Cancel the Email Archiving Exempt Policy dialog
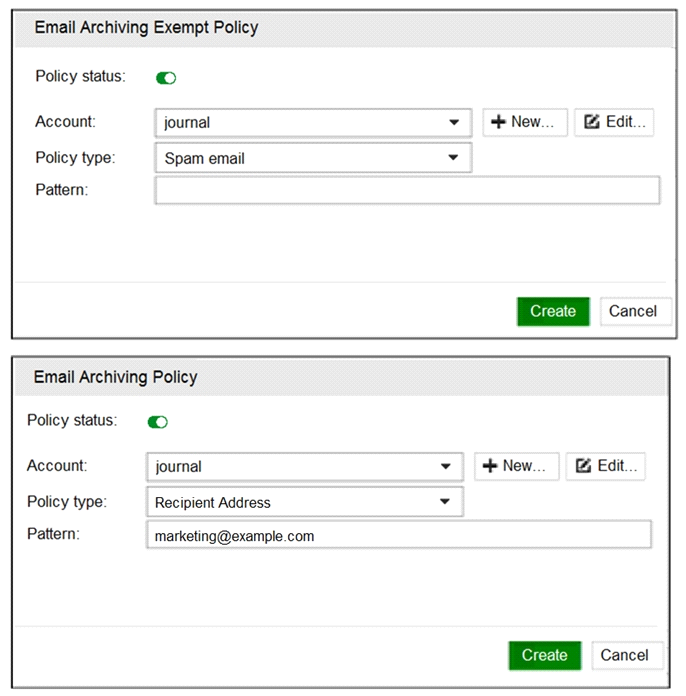686x696 pixels. pyautogui.click(x=633, y=311)
